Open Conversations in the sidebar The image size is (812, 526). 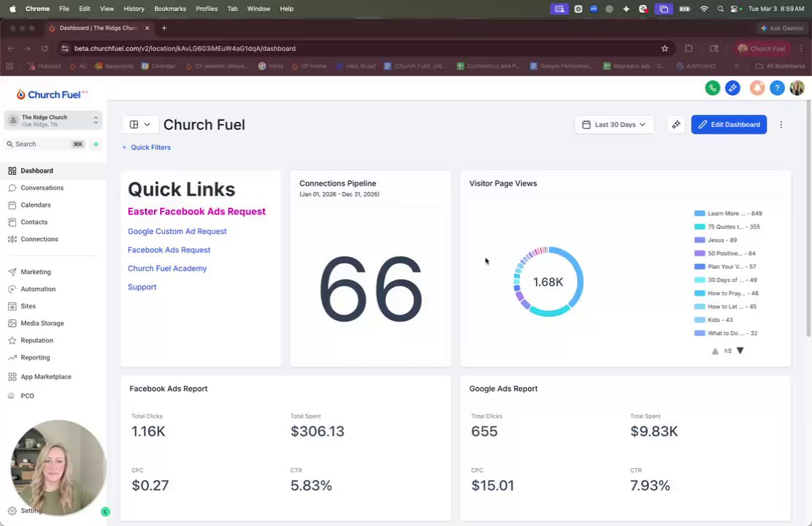tap(42, 188)
